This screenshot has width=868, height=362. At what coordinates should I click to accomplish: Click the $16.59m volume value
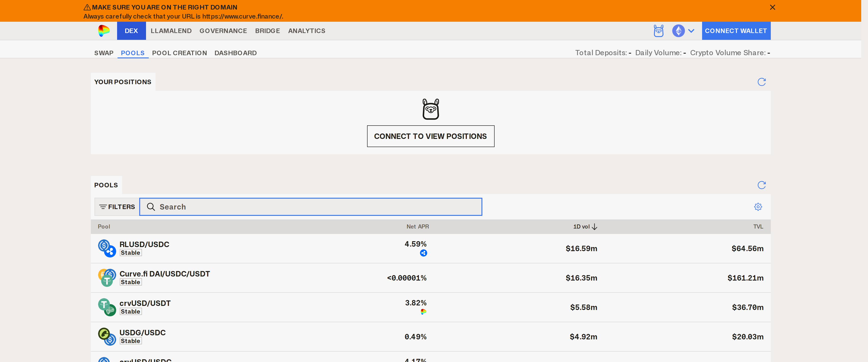click(x=581, y=249)
